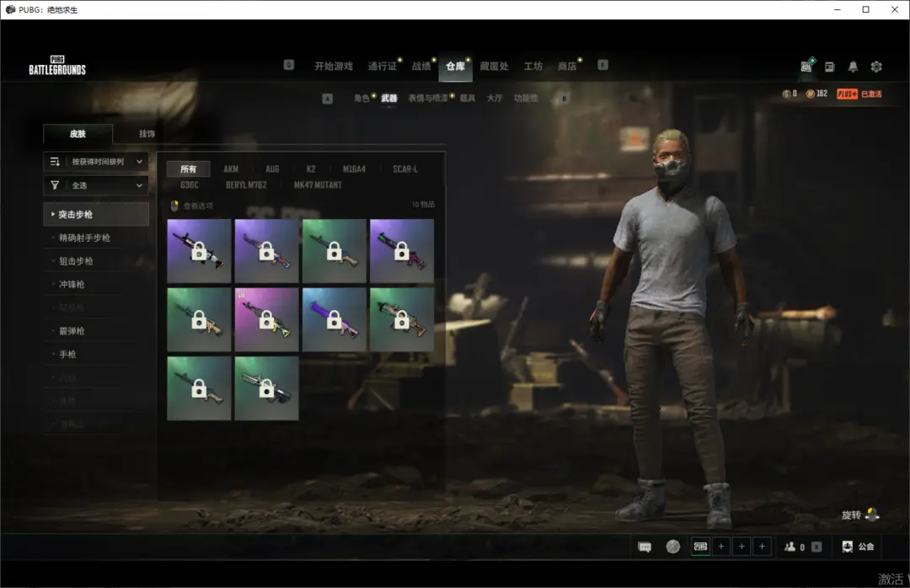Open the chat speech bubble icon
Viewport: 910px width, 588px height.
[x=645, y=547]
